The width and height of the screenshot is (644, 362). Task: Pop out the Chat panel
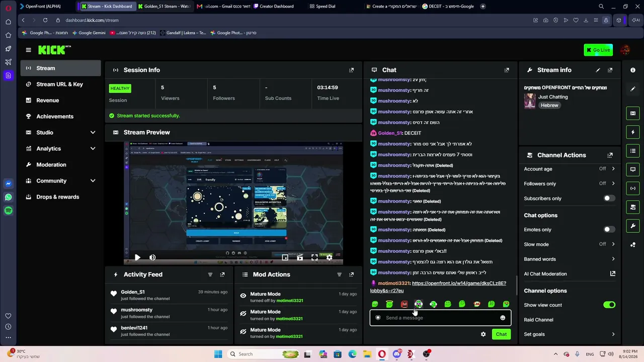tap(507, 70)
